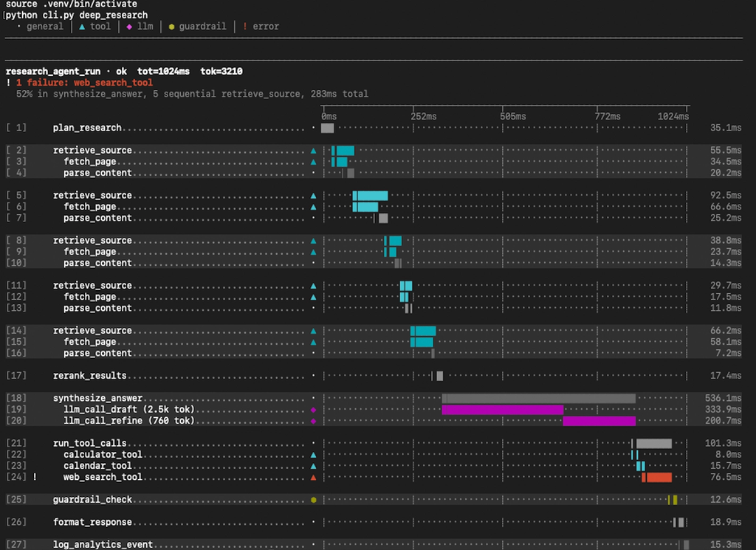
Task: Click the gray synthesize_answer timeline bar
Action: coord(538,398)
